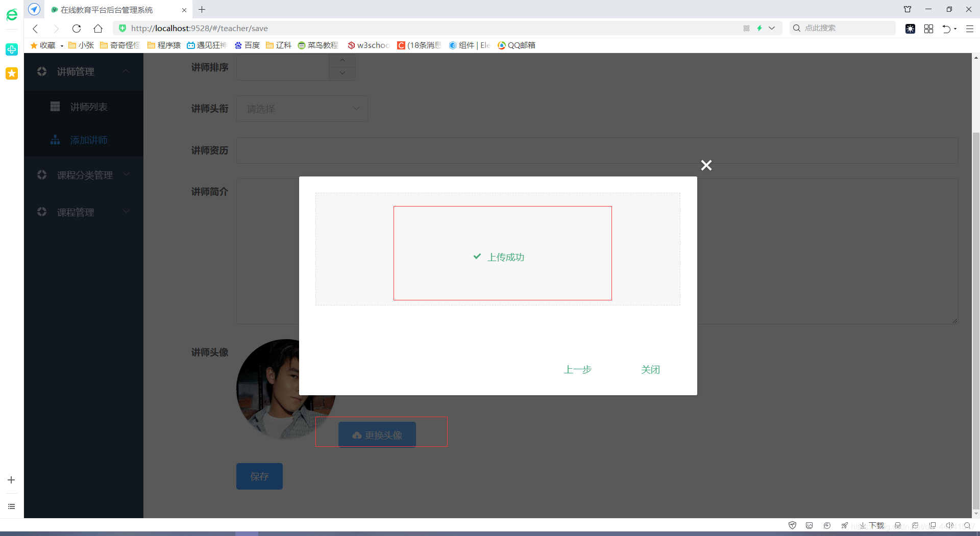Open the 小张 bookmark folder

coord(82,45)
